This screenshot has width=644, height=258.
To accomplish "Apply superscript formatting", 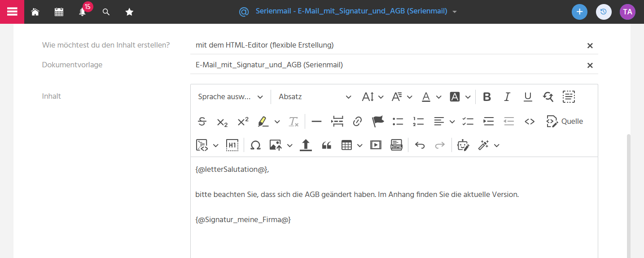I will (x=243, y=121).
